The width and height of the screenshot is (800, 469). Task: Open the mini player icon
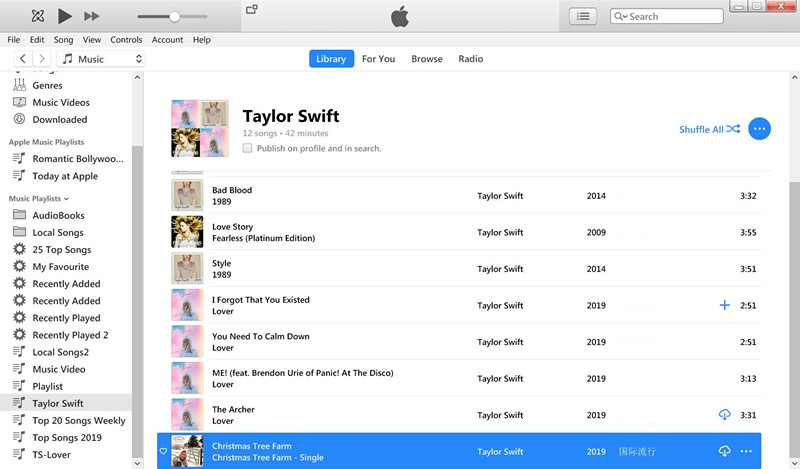click(x=252, y=9)
